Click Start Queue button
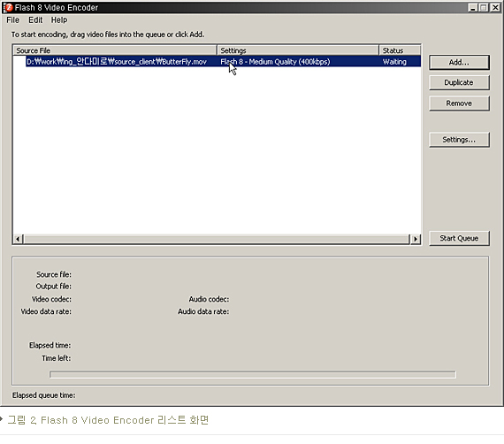 459,238
